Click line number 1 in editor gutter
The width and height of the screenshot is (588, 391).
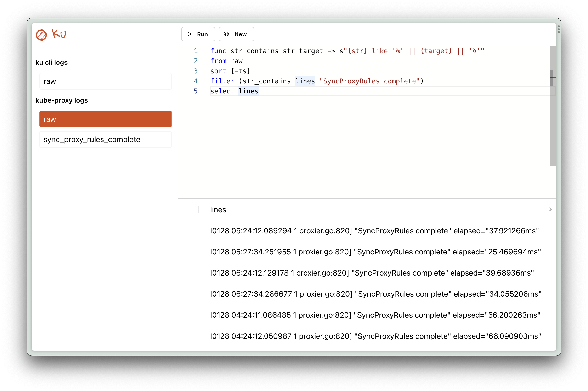coord(196,51)
